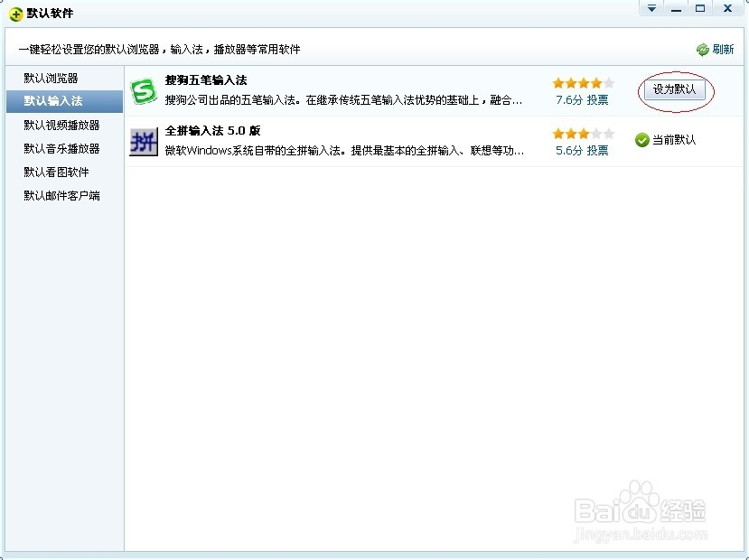Image resolution: width=749 pixels, height=560 pixels.
Task: Minimize the 默认软件 window
Action: click(676, 8)
